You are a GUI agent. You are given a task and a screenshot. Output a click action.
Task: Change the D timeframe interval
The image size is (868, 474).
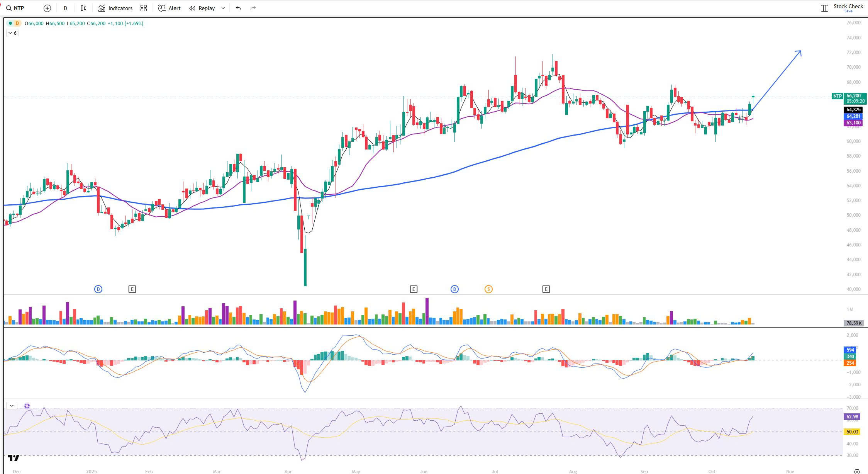(65, 8)
